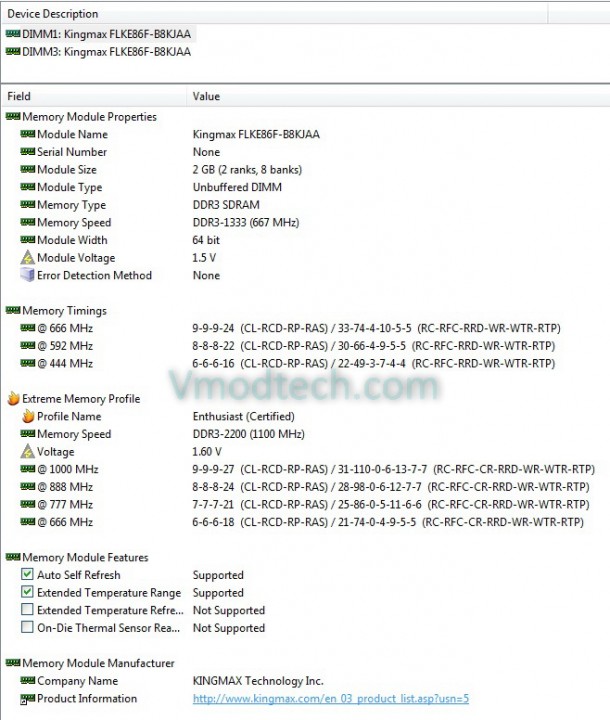Select the '64 bit' value
Screen dimensions: 610x720
[x=206, y=240]
